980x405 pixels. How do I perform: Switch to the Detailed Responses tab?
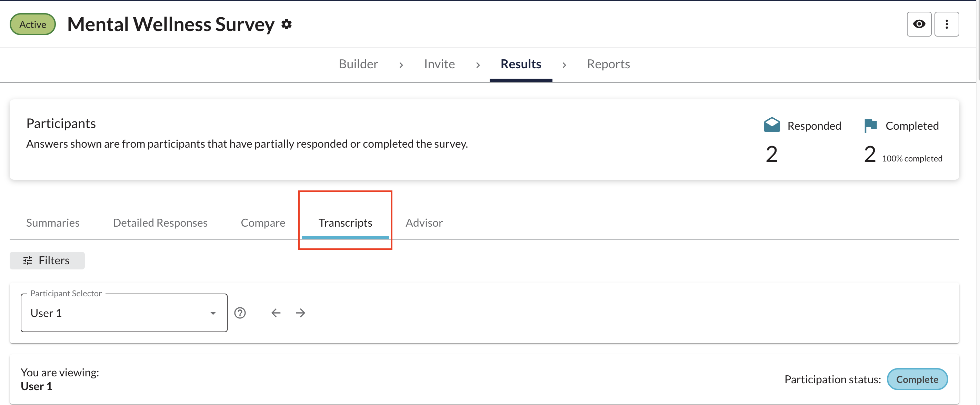(x=160, y=223)
